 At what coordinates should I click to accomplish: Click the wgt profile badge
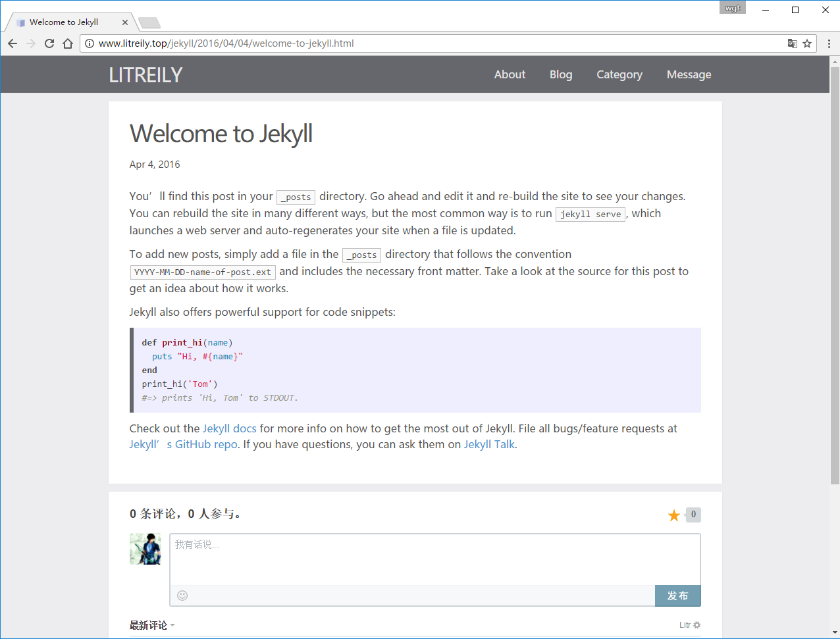(x=733, y=9)
